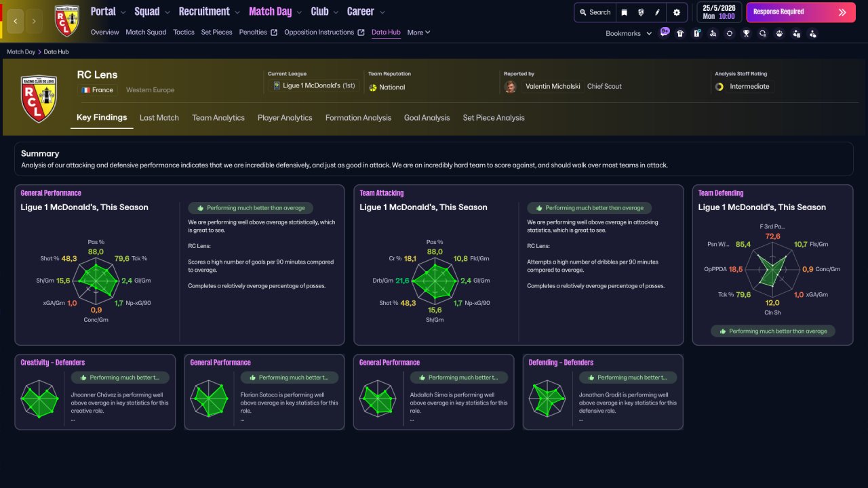The width and height of the screenshot is (868, 488).
Task: Click the Search field
Action: pyautogui.click(x=595, y=12)
